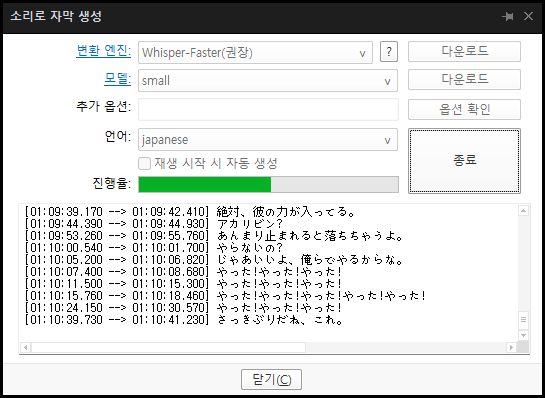Click log line あんまり止まれると落ちちゃうよ。
The image size is (545, 398).
click(214, 236)
